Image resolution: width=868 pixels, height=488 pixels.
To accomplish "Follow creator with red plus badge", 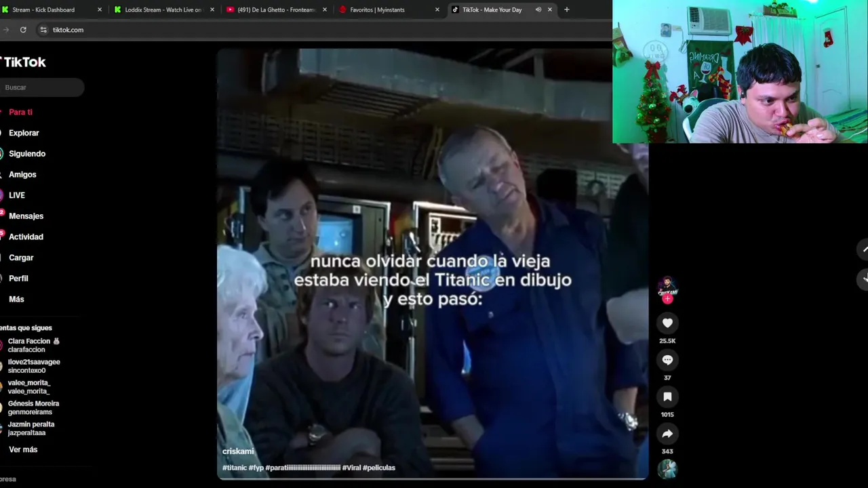I will [x=667, y=299].
